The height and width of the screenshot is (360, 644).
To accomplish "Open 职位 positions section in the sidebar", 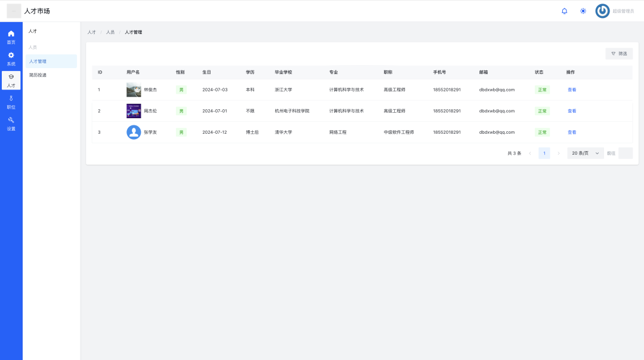I will coord(11,102).
